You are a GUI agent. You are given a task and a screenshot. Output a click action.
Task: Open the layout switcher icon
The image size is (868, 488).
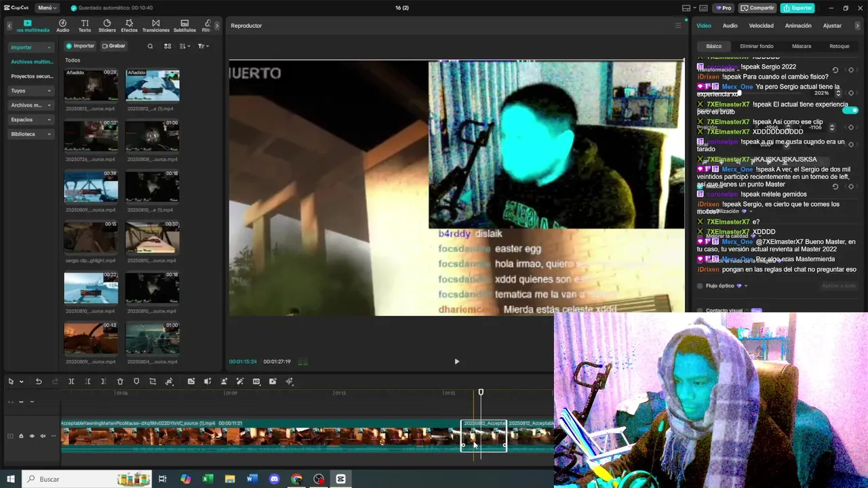(686, 8)
